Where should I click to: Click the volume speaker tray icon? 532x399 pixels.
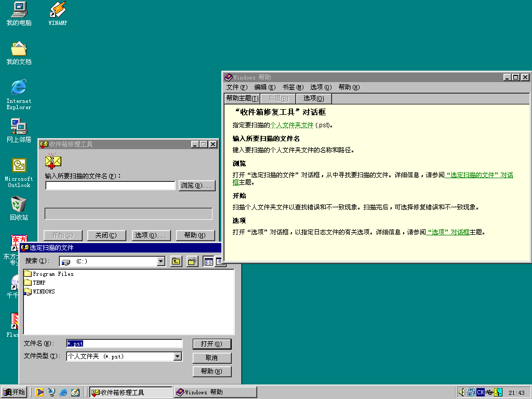click(462, 392)
